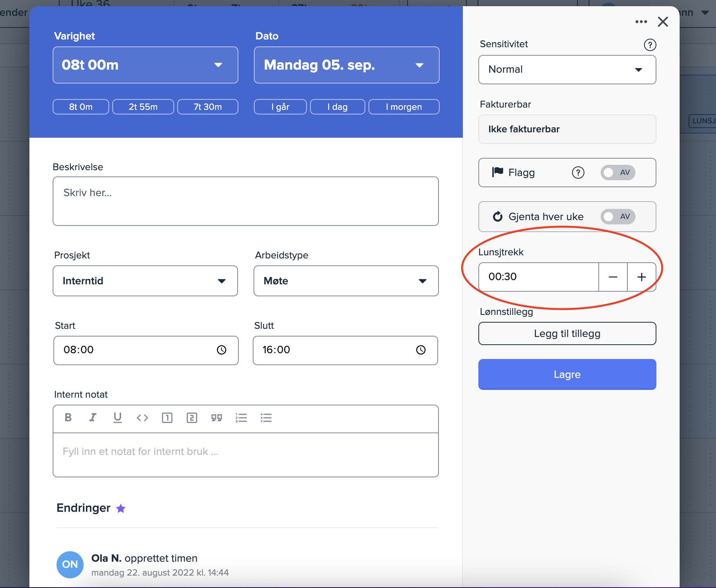This screenshot has width=716, height=588.
Task: Select the 7t 30m duration preset
Action: click(x=207, y=107)
